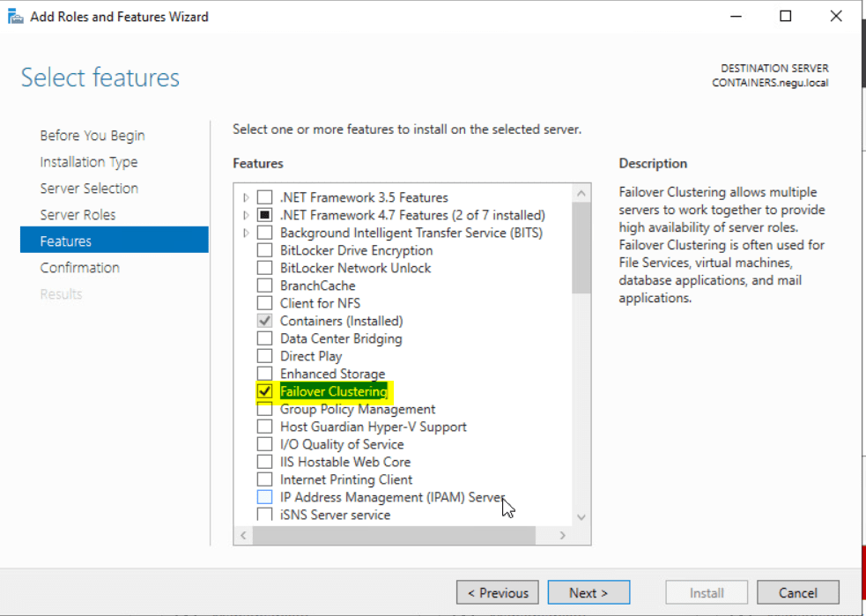
Task: Expand .NET Framework 3.5 Features
Action: point(247,197)
